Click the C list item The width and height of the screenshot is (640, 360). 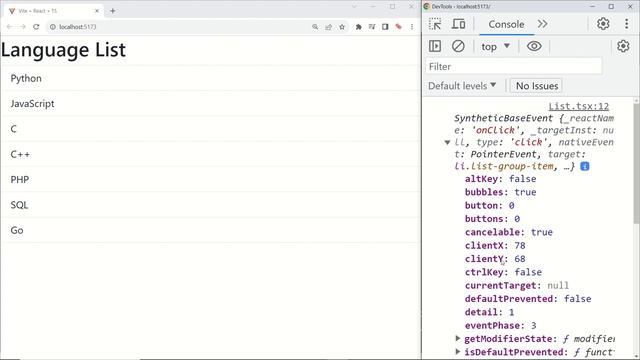click(x=211, y=129)
